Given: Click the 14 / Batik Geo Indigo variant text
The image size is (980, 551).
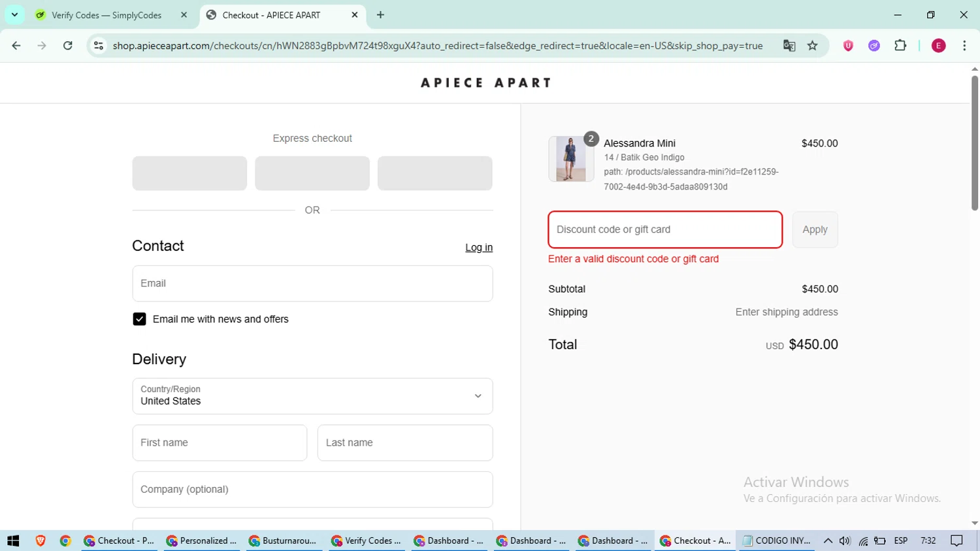Looking at the screenshot, I should 644,158.
